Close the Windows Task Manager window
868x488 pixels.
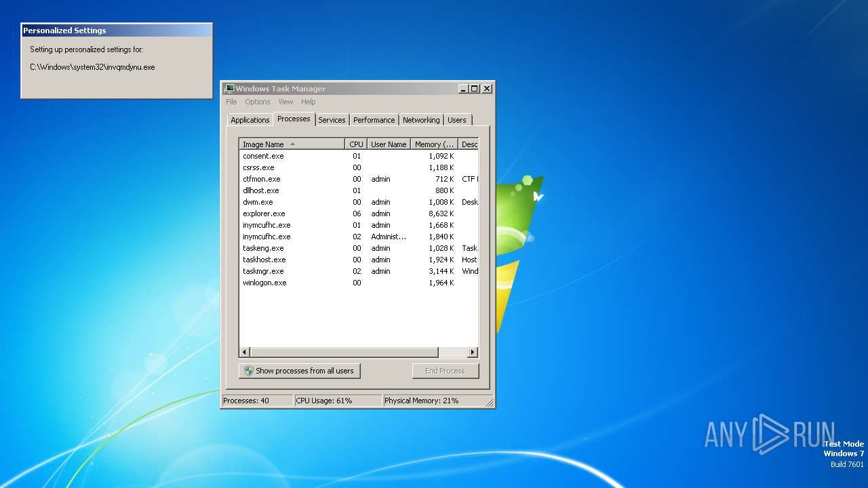point(487,89)
